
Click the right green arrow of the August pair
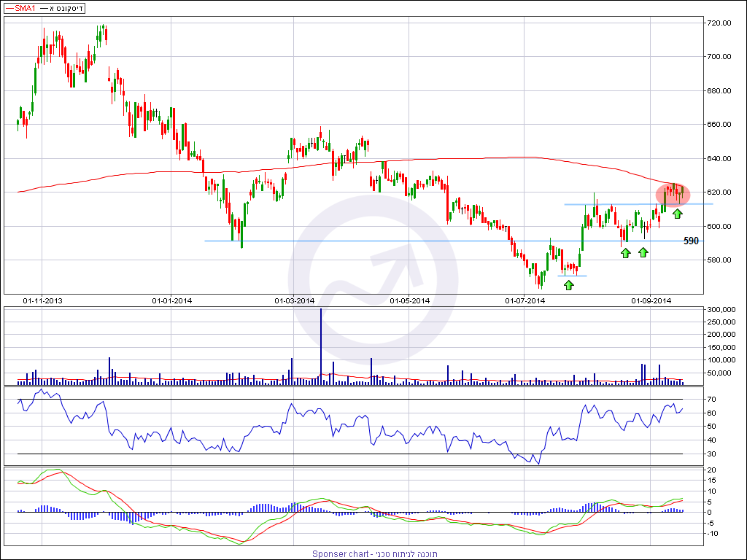pyautogui.click(x=643, y=252)
